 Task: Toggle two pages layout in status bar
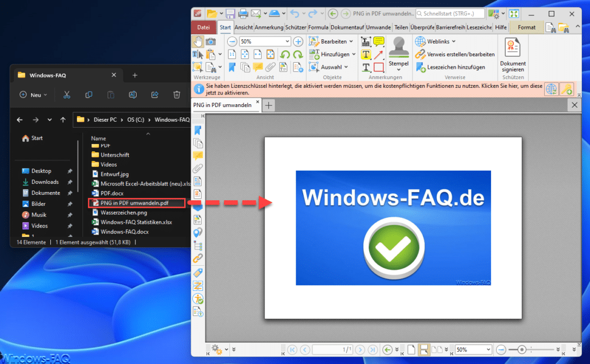[x=436, y=350]
